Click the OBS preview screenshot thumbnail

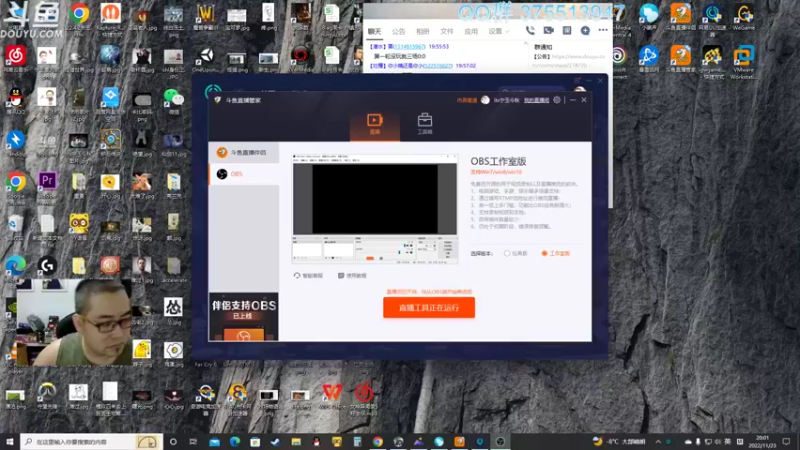(x=375, y=209)
